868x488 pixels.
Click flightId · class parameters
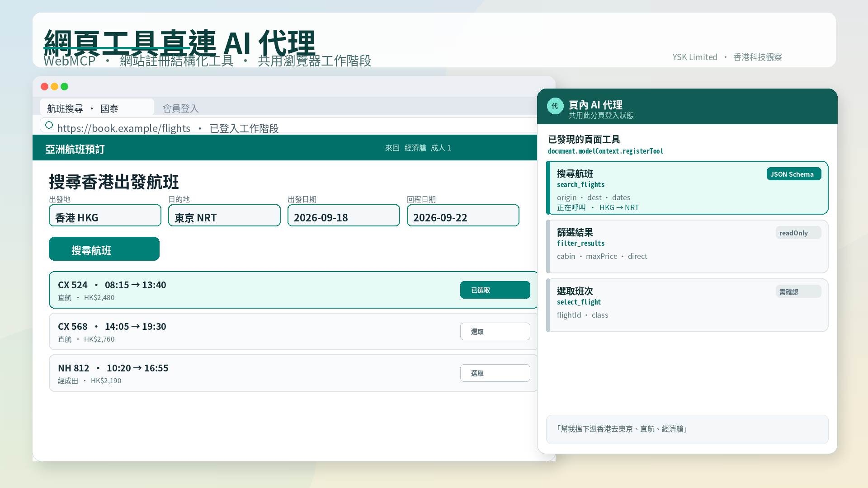point(582,315)
